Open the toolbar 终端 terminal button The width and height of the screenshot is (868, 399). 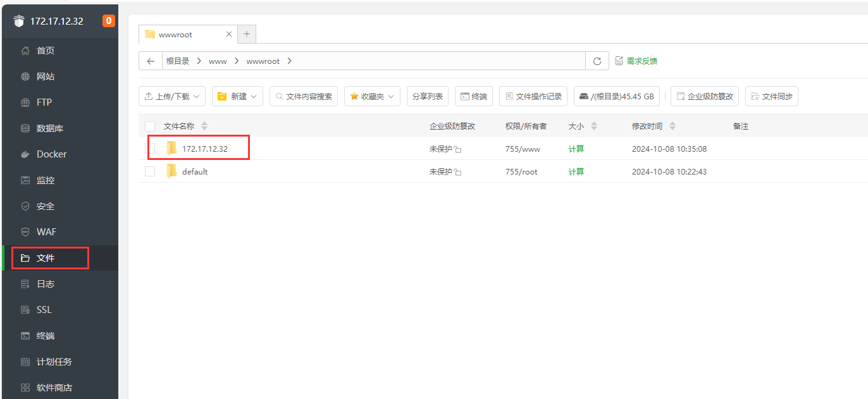point(474,96)
